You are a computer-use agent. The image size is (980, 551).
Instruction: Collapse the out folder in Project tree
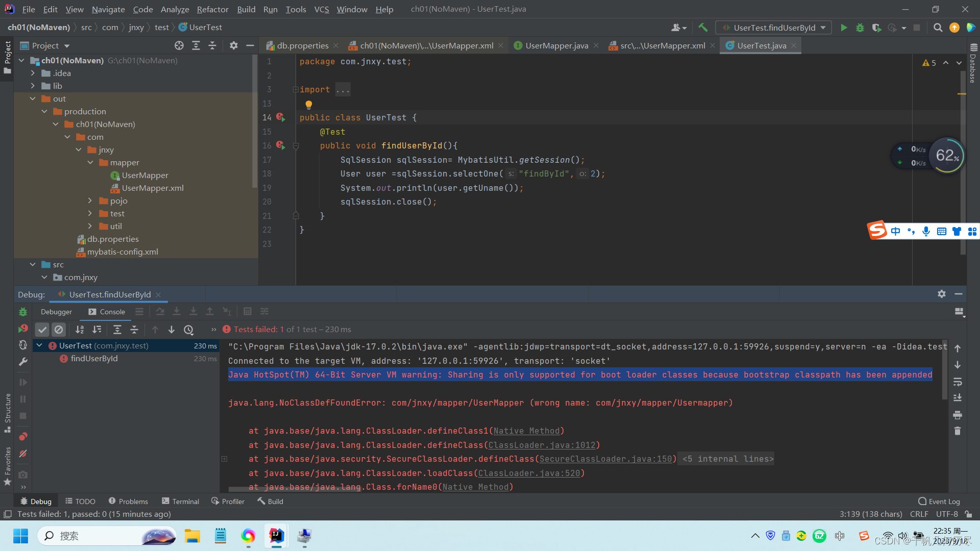click(33, 98)
